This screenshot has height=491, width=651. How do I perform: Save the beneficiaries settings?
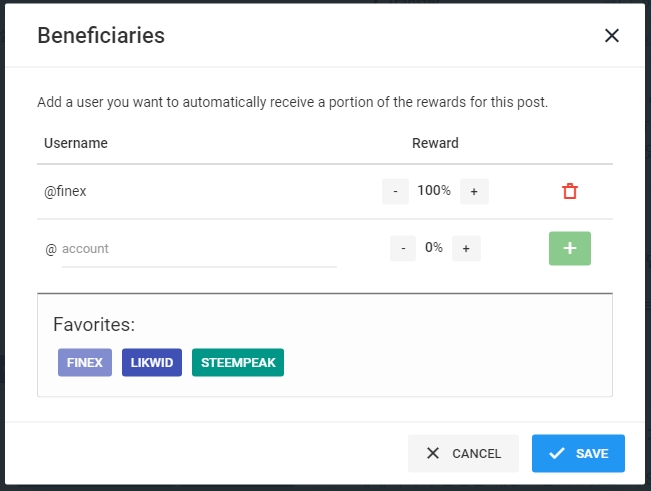tap(578, 453)
